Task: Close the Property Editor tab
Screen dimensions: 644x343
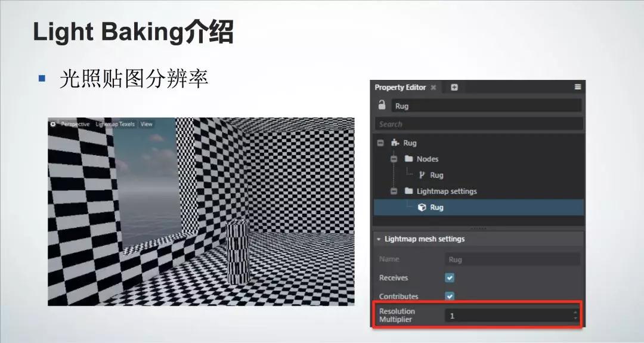Action: click(x=434, y=88)
